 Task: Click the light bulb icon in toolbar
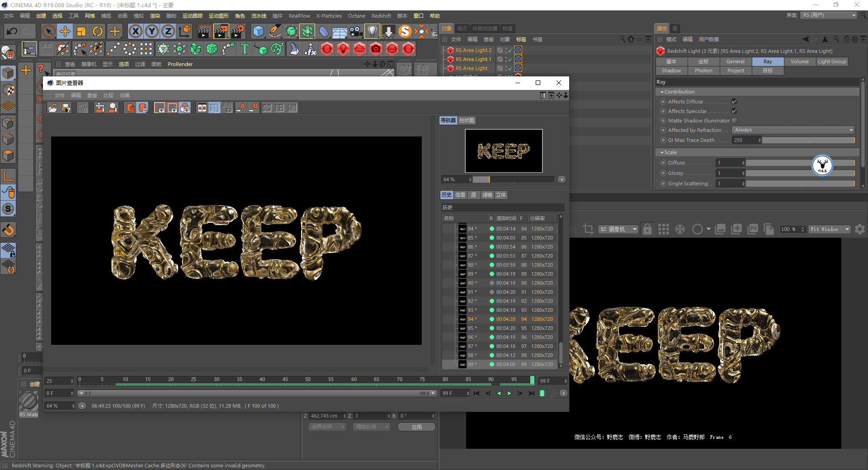point(372,31)
